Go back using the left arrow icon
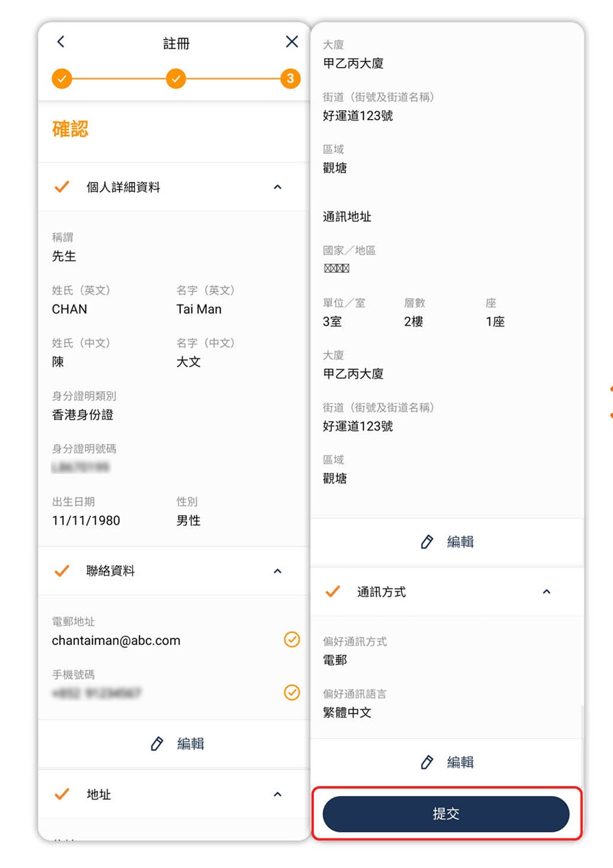Viewport: 613px width, 868px height. [61, 42]
